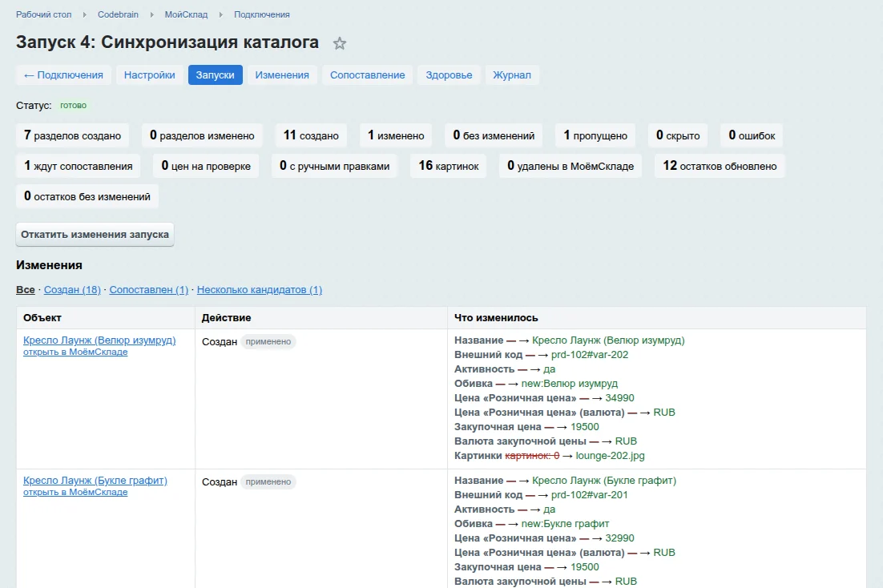Viewport: 883px width, 588px height.
Task: Open Подключения breadcrumb link
Action: (262, 14)
